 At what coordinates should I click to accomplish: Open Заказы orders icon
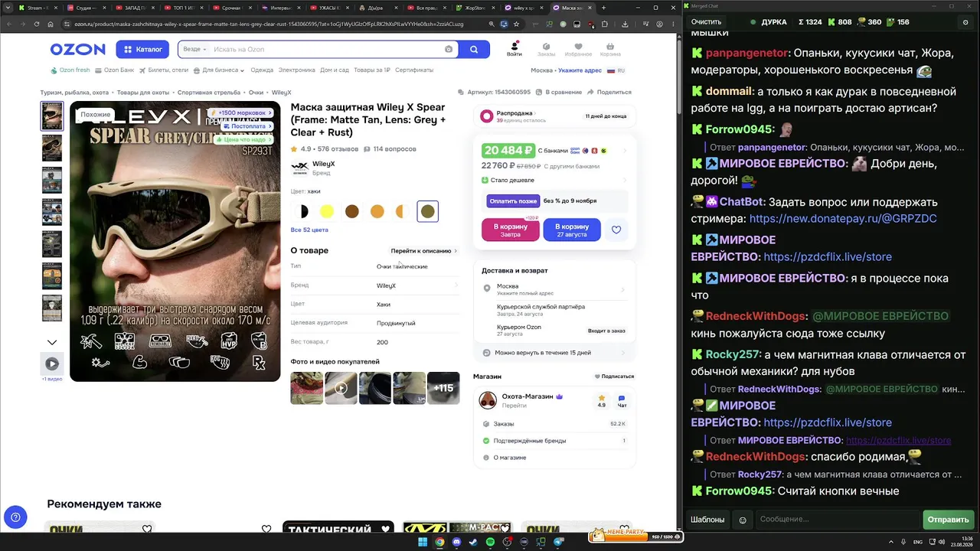(546, 49)
